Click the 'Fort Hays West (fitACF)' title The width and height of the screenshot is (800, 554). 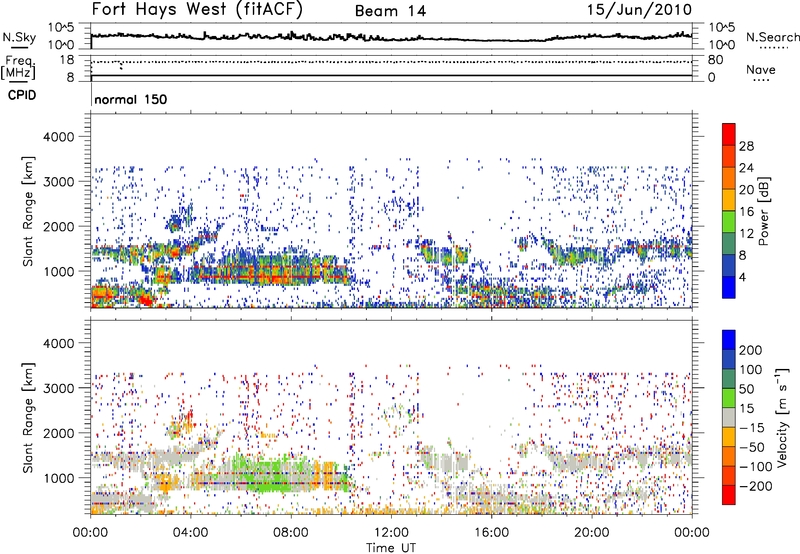[x=197, y=9]
